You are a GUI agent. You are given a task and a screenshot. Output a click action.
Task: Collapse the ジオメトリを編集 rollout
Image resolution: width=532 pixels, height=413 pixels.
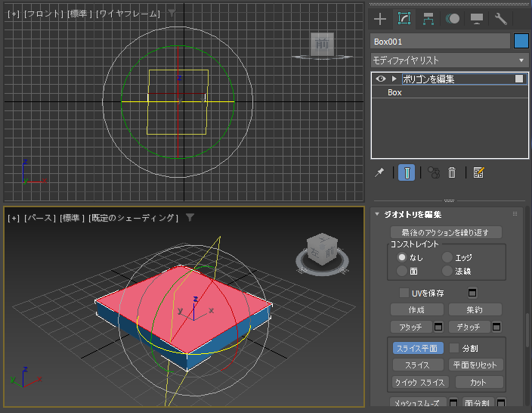point(377,214)
